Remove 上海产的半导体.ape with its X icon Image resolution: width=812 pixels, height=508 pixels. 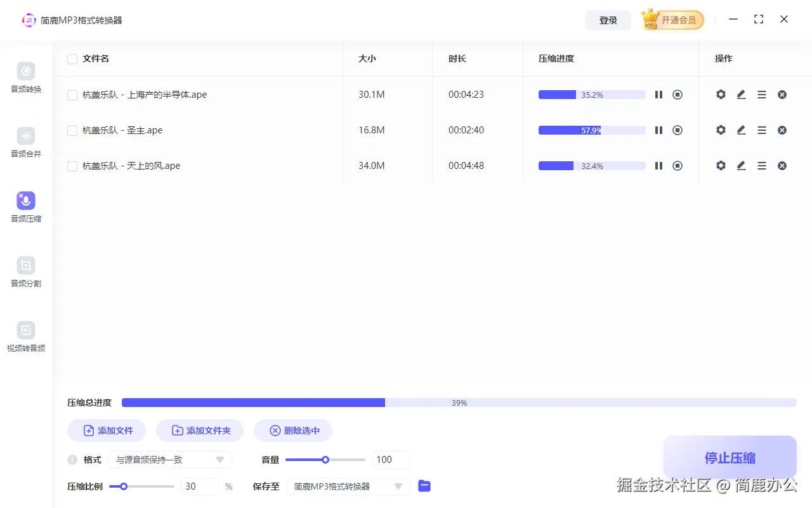[782, 95]
